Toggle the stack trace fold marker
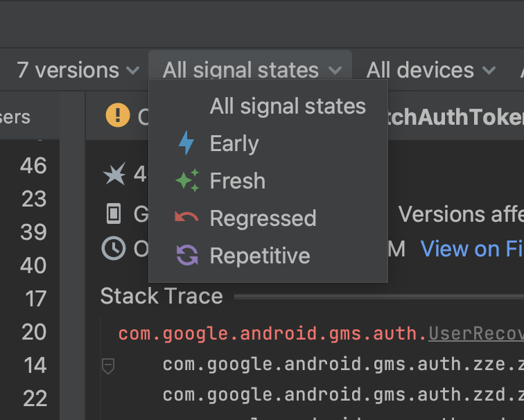 click(x=108, y=365)
